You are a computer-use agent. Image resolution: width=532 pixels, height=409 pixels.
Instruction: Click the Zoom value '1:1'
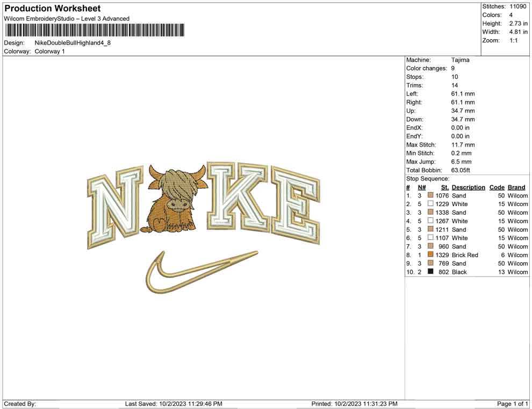pyautogui.click(x=513, y=40)
